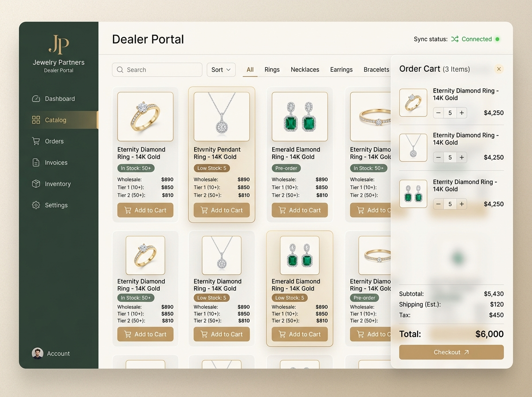Click the Account avatar picture

point(38,353)
